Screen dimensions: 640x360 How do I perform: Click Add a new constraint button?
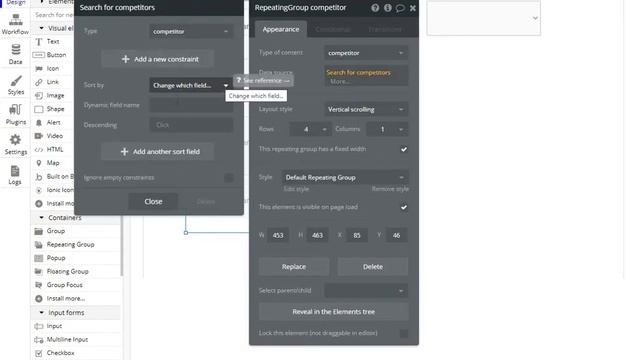(158, 59)
